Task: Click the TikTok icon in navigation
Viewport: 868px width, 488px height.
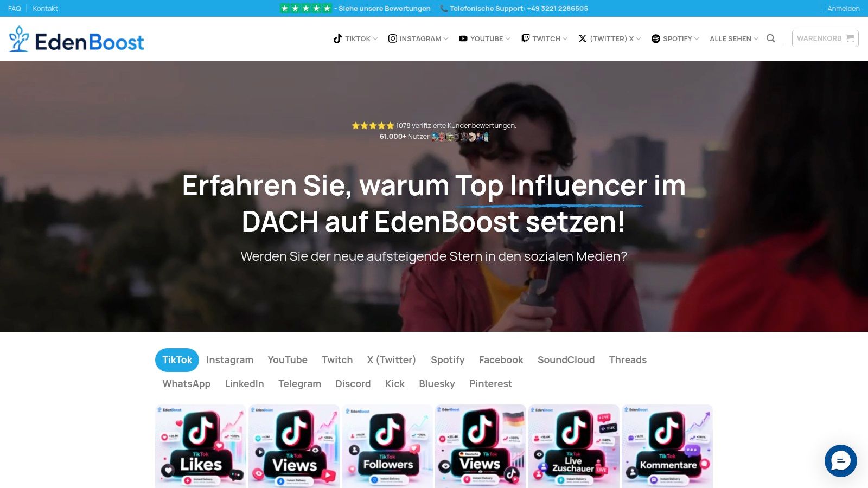Action: (337, 38)
